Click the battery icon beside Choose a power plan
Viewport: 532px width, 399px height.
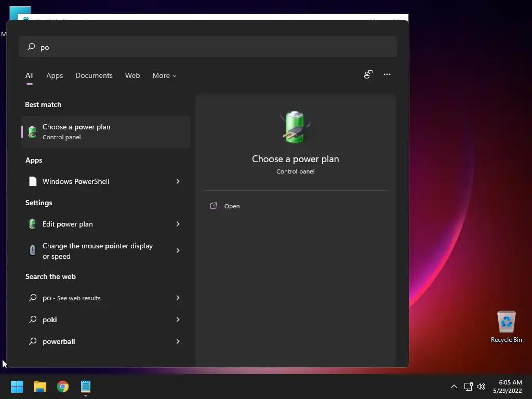pyautogui.click(x=32, y=131)
